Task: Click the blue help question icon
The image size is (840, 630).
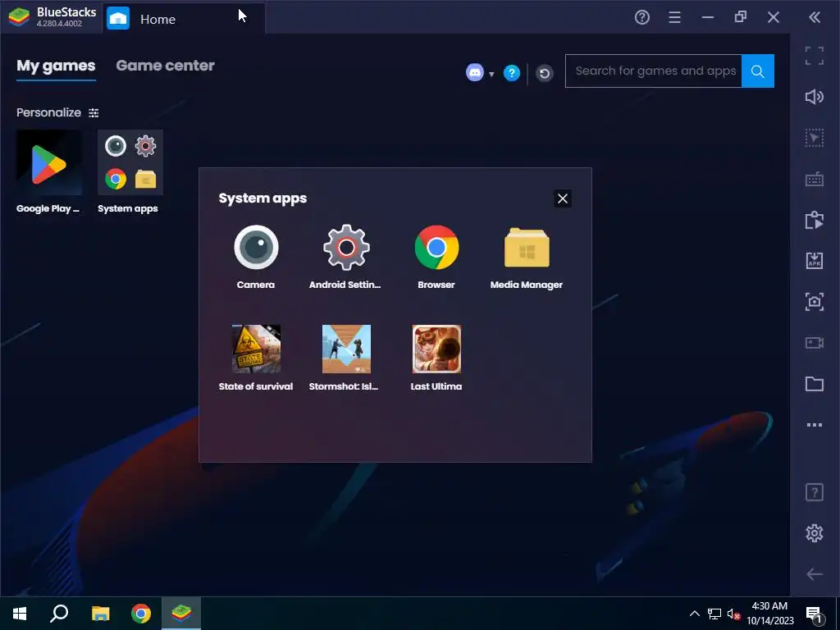Action: tap(512, 72)
